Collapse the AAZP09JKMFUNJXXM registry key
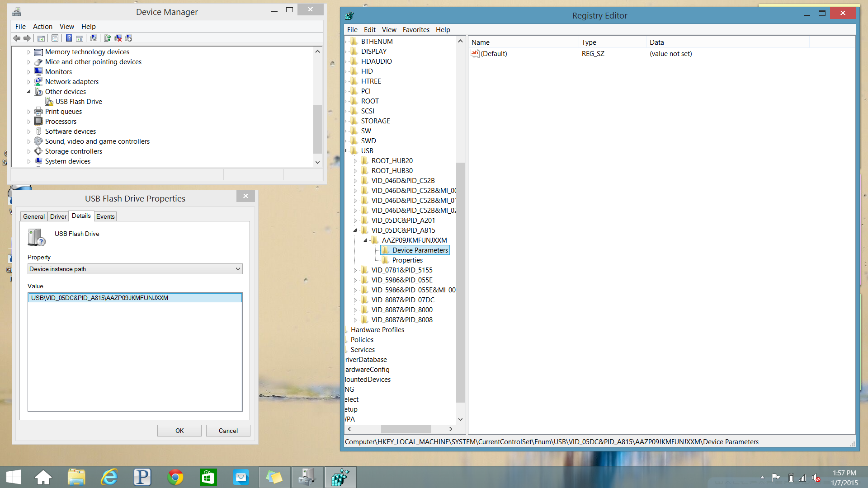 coord(366,240)
